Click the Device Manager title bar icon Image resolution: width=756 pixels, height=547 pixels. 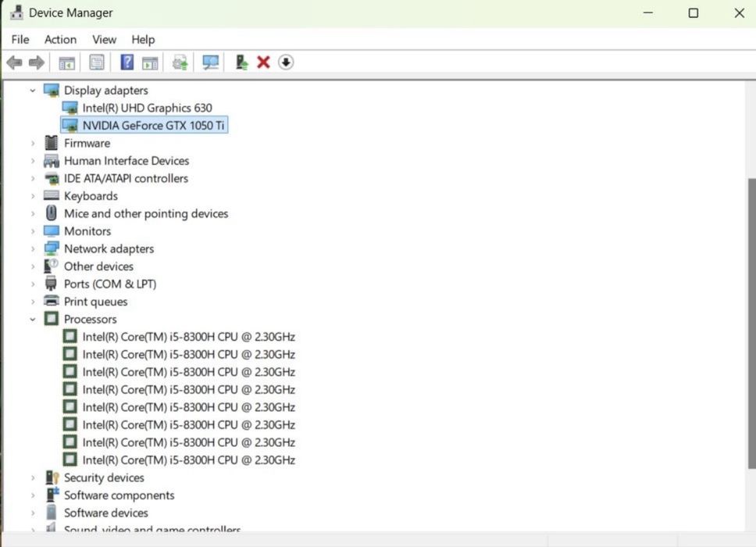coord(16,13)
